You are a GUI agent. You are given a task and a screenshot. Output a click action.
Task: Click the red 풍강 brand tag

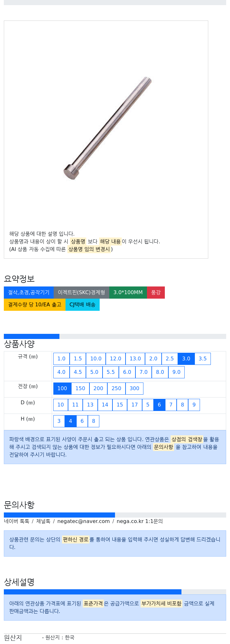tap(156, 293)
